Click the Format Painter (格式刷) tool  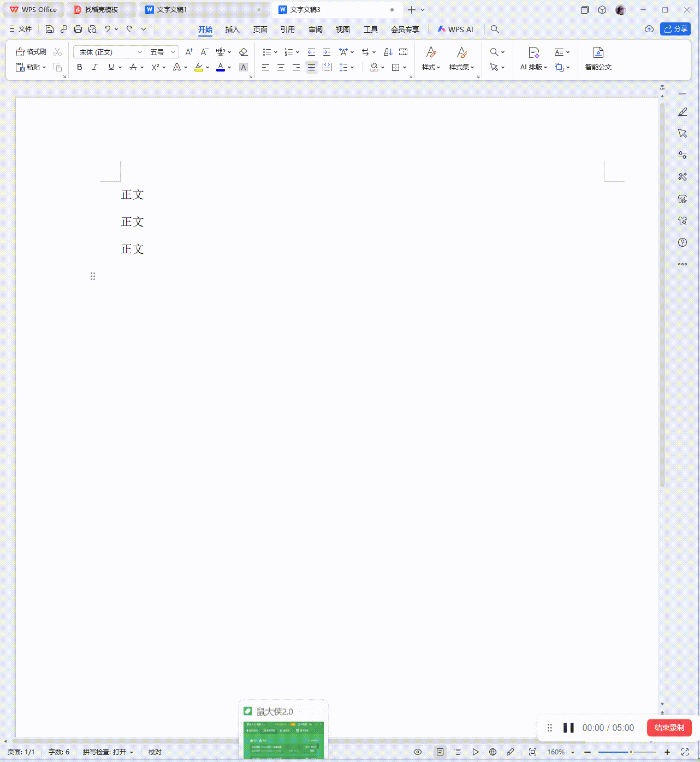31,52
